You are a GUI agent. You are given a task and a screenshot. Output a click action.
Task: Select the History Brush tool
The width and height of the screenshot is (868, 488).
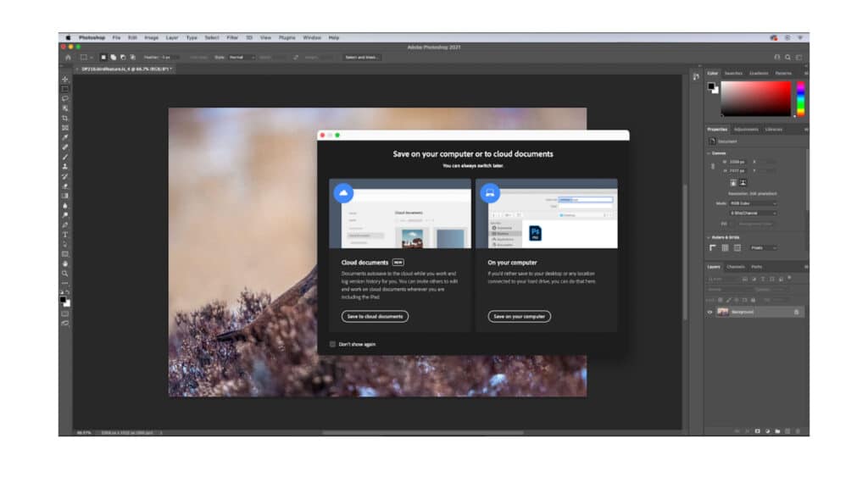[x=65, y=176]
